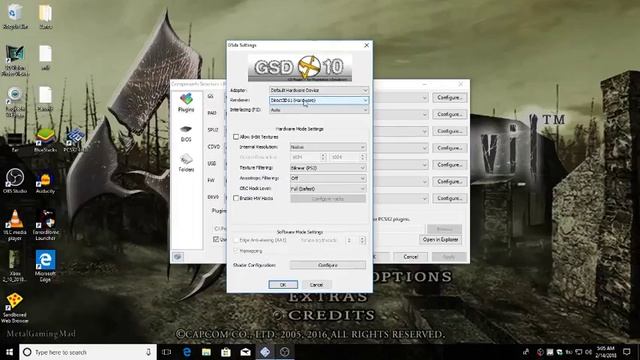Open Edge browser from the taskbar
The image size is (640, 360).
[187, 352]
